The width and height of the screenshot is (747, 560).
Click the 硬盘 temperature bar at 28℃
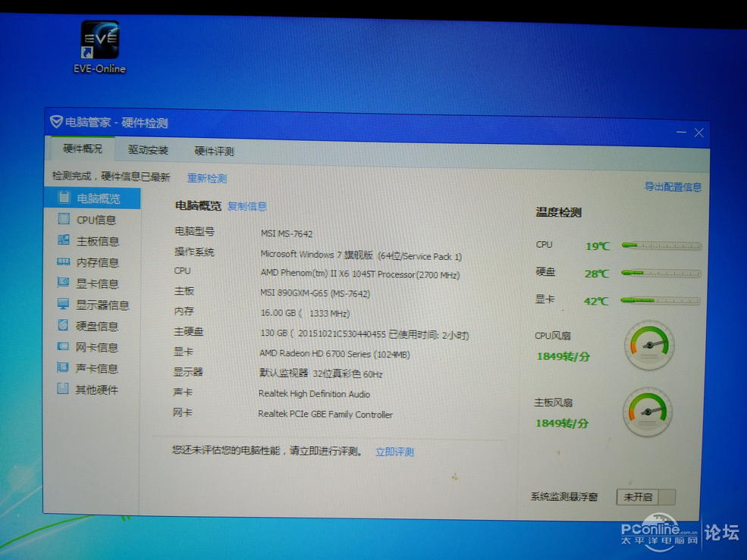tap(661, 274)
